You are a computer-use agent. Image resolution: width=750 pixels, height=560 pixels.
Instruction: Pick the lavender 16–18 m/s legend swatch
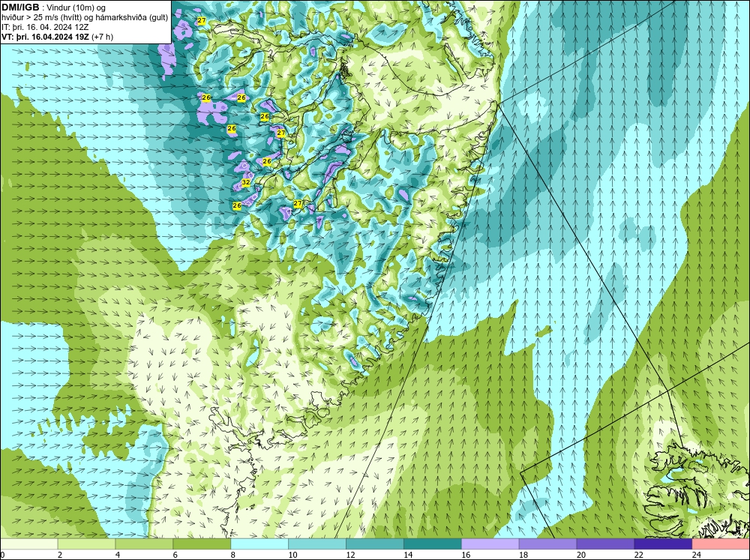point(490,544)
